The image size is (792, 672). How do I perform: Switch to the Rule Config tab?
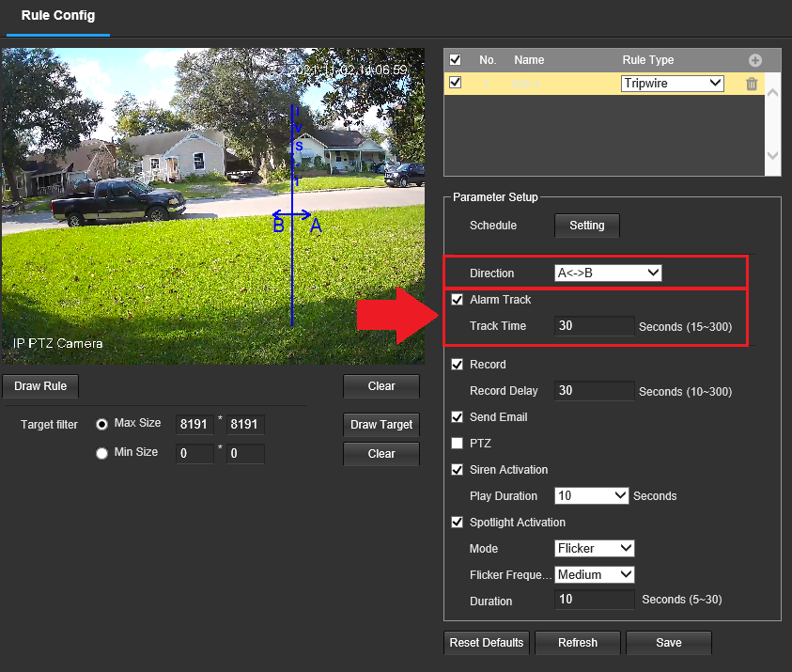pos(58,16)
